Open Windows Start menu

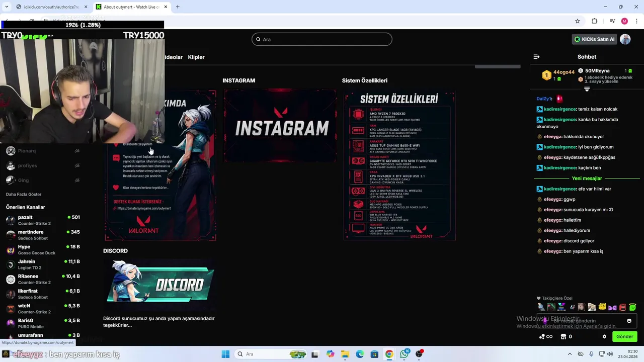click(x=225, y=354)
